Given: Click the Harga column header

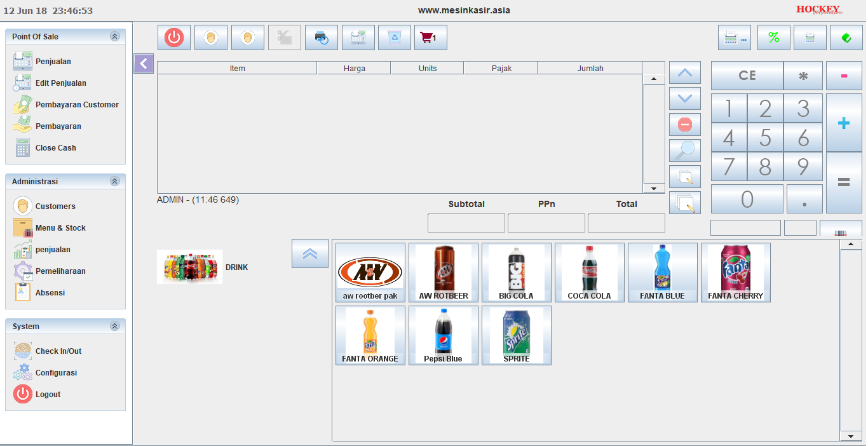Looking at the screenshot, I should [x=354, y=68].
